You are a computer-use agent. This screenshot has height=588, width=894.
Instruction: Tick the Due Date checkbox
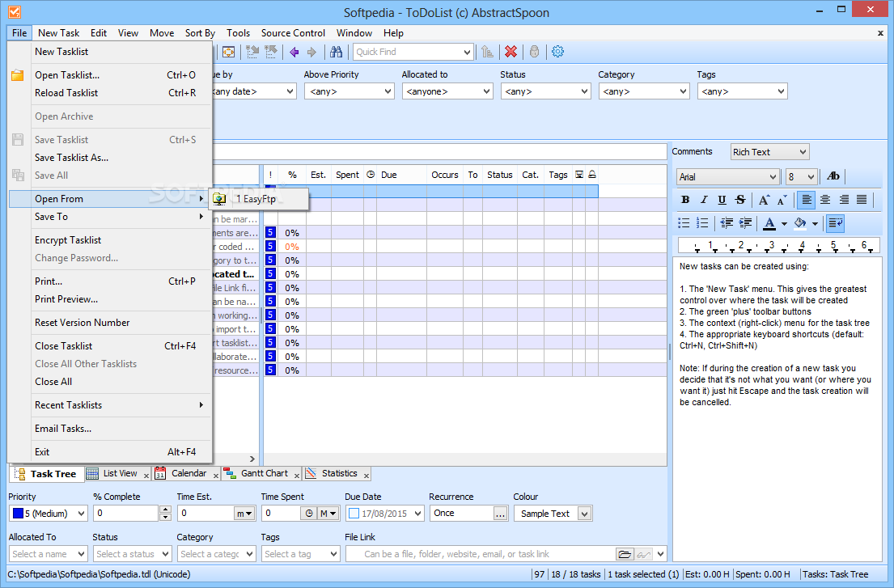pyautogui.click(x=354, y=514)
